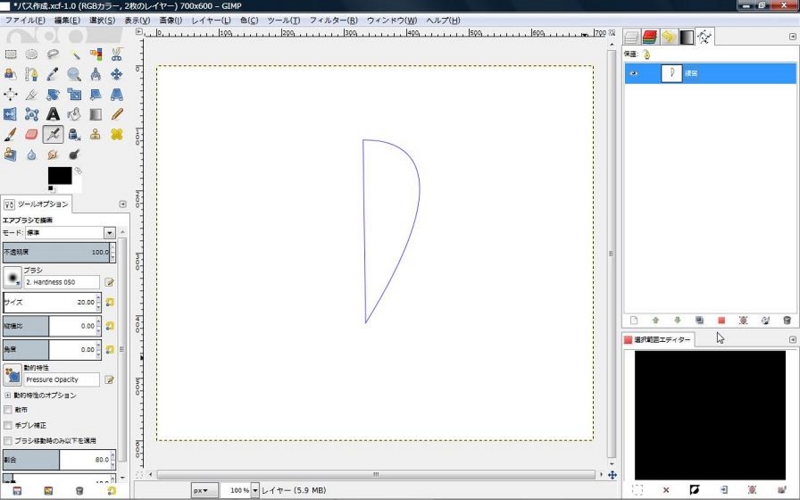This screenshot has height=500, width=800.
Task: Click the path thumbnail in Paths list
Action: click(x=671, y=73)
